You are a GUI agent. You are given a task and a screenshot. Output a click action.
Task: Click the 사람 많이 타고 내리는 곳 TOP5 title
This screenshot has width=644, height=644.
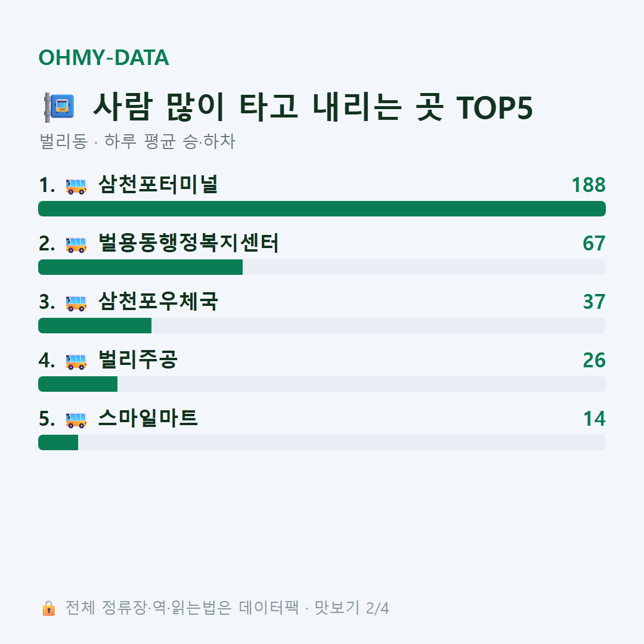pos(313,107)
